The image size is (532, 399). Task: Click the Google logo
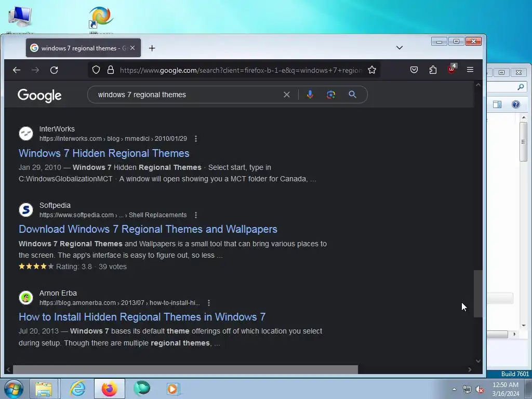pos(39,96)
